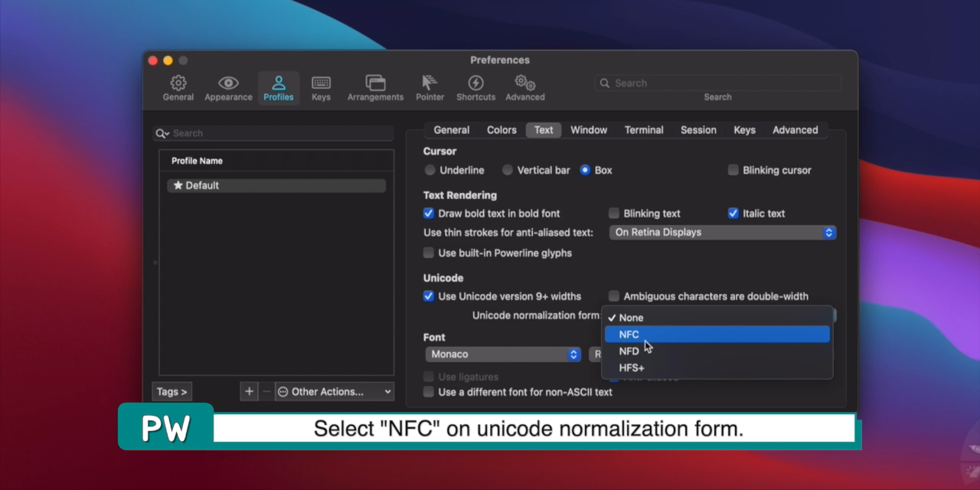Toggle Use Unicode version 9+ widths
The image size is (980, 490).
(429, 296)
